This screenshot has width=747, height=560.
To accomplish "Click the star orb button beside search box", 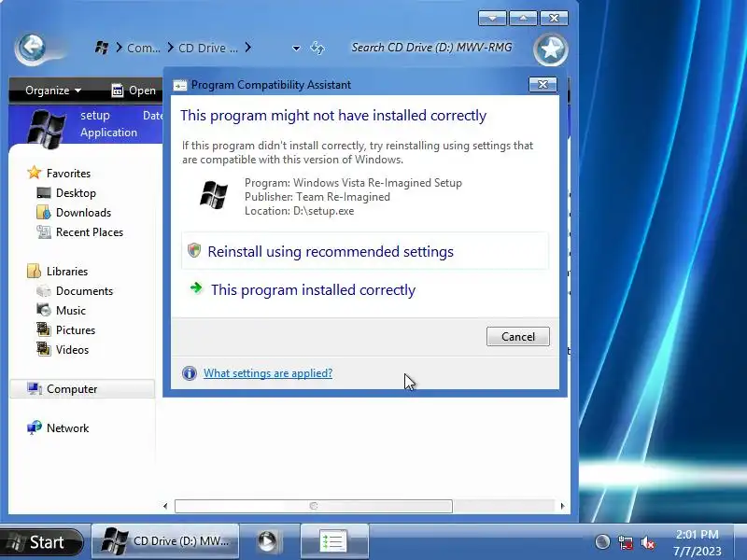I will pyautogui.click(x=551, y=49).
